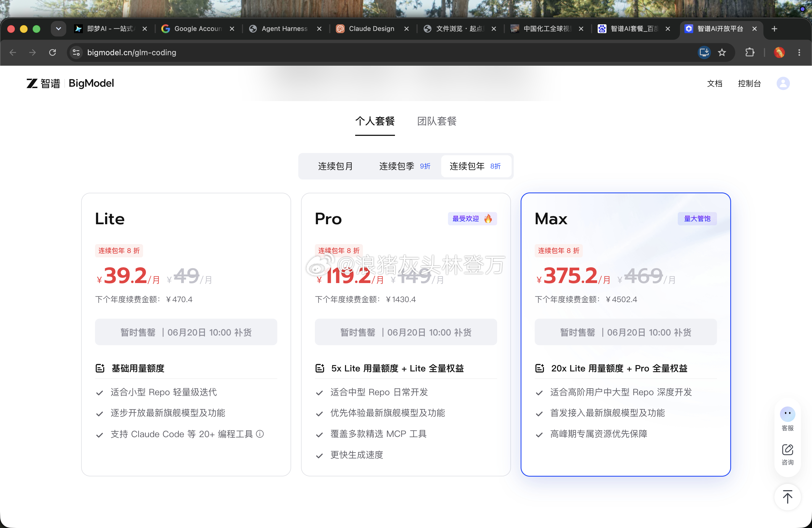The image size is (812, 528).
Task: Open the Extensions puzzle icon
Action: 750,52
